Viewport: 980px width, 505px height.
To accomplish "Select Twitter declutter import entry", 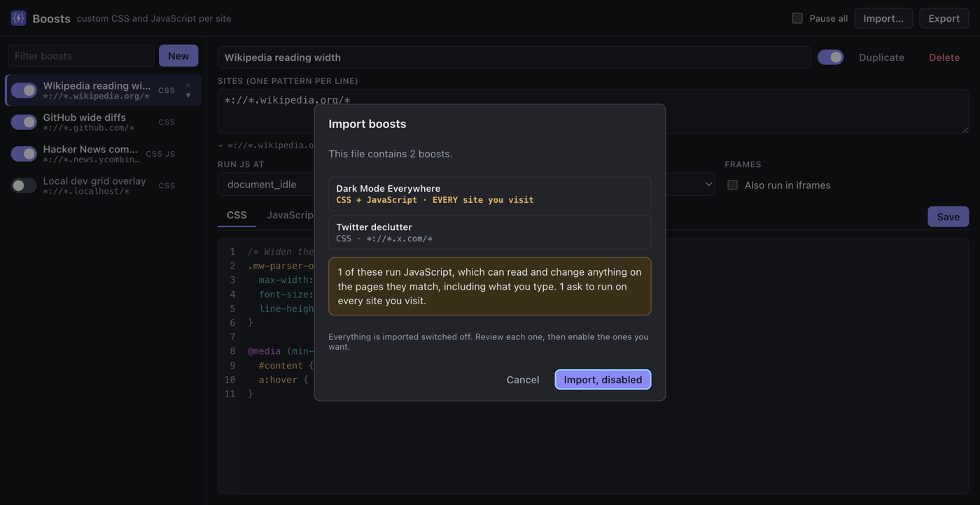I will [x=489, y=232].
